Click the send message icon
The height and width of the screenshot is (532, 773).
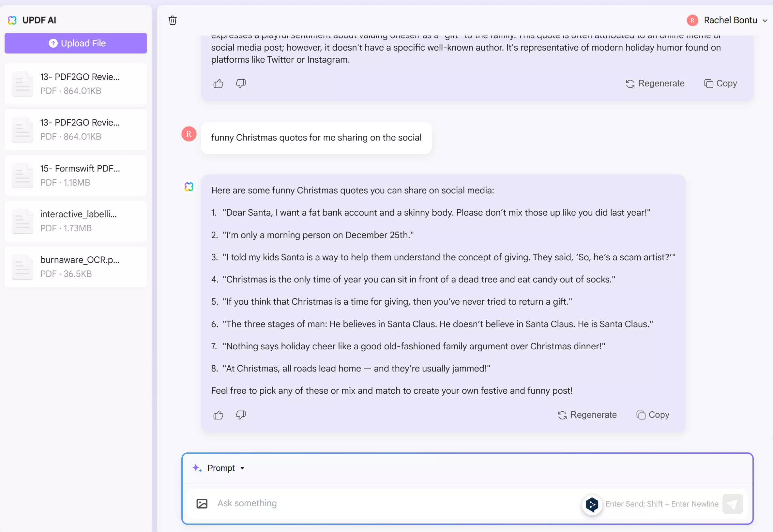[732, 504]
